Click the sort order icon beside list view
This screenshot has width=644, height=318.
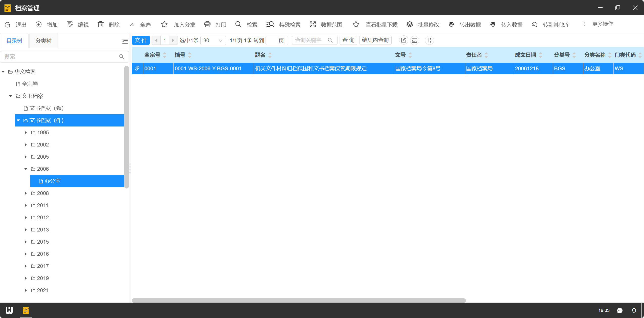pos(429,40)
